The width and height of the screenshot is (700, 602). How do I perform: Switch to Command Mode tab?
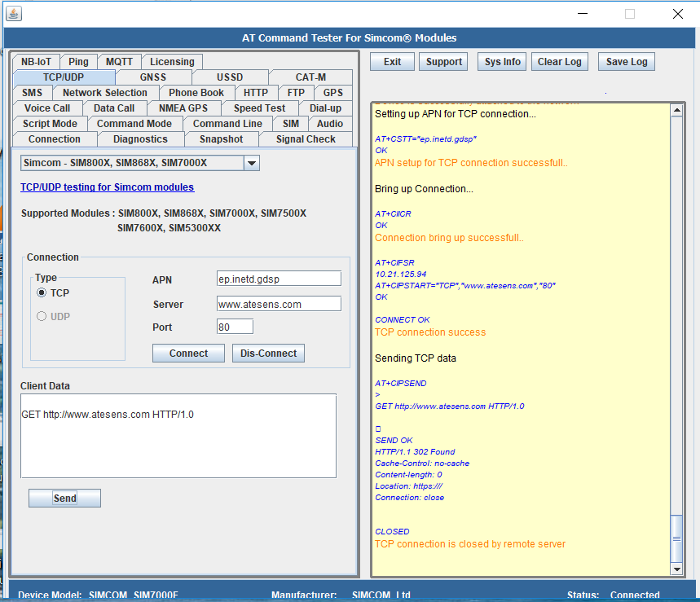pyautogui.click(x=134, y=124)
